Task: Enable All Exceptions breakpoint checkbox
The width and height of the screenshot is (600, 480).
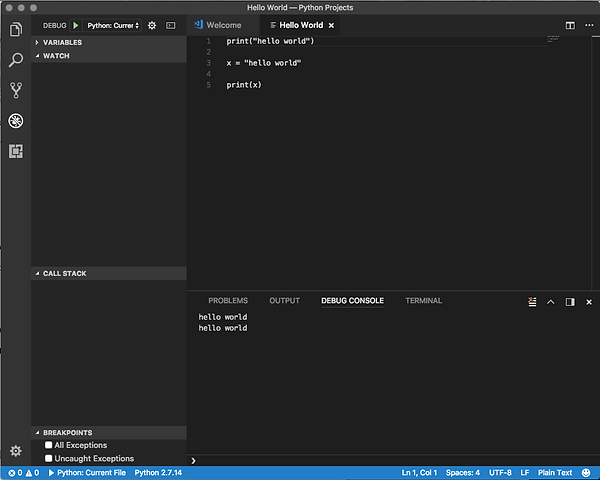Action: [49, 445]
